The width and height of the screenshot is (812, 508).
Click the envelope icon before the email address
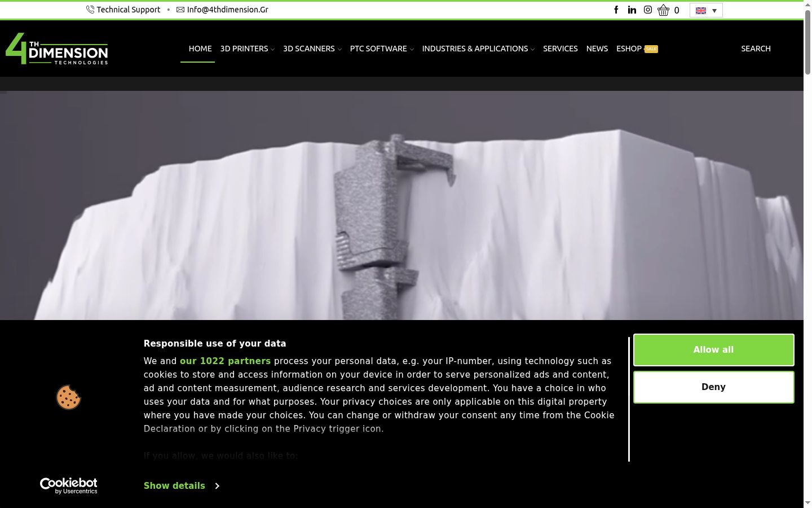pos(180,10)
